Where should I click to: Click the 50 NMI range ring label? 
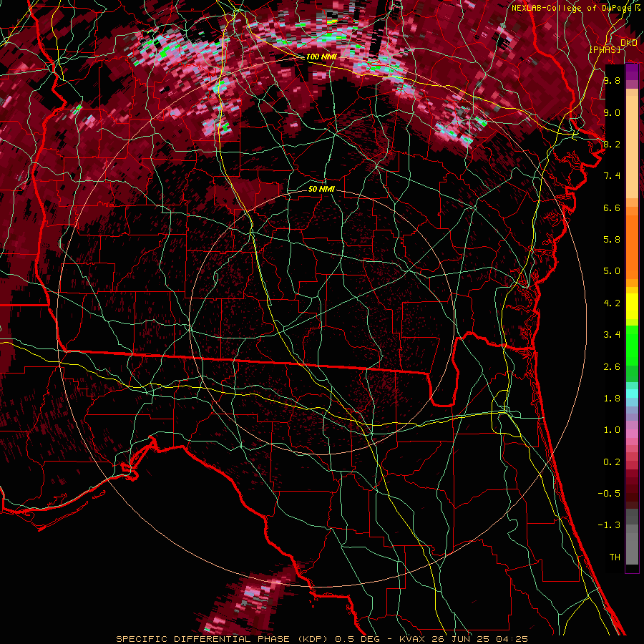click(x=321, y=189)
